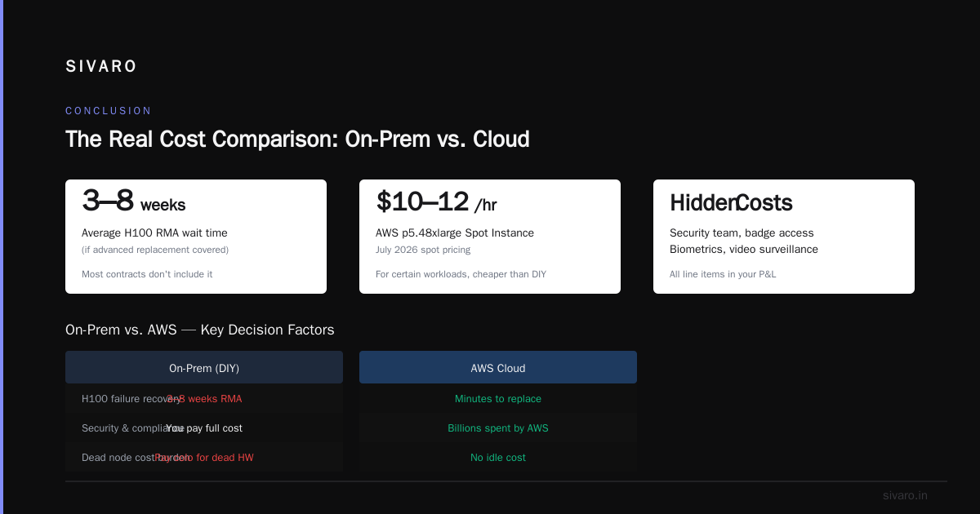The image size is (980, 514).
Task: Click the 'Dead node cost burden' row label
Action: [x=136, y=458]
